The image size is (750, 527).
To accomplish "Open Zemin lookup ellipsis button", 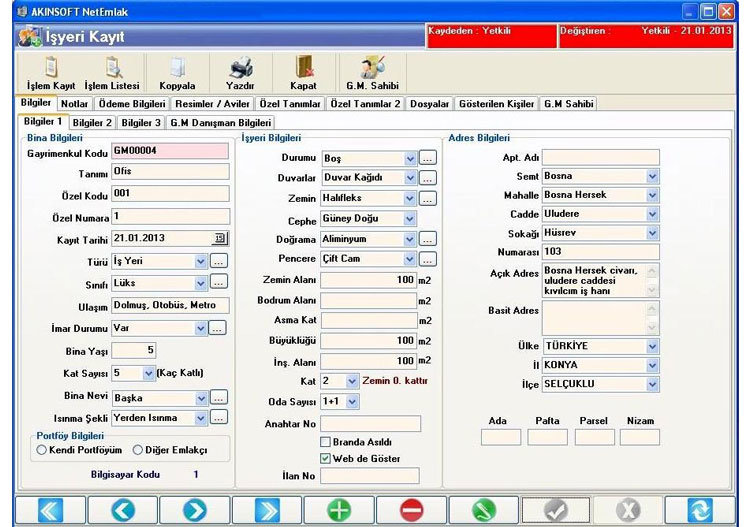I will pos(428,198).
